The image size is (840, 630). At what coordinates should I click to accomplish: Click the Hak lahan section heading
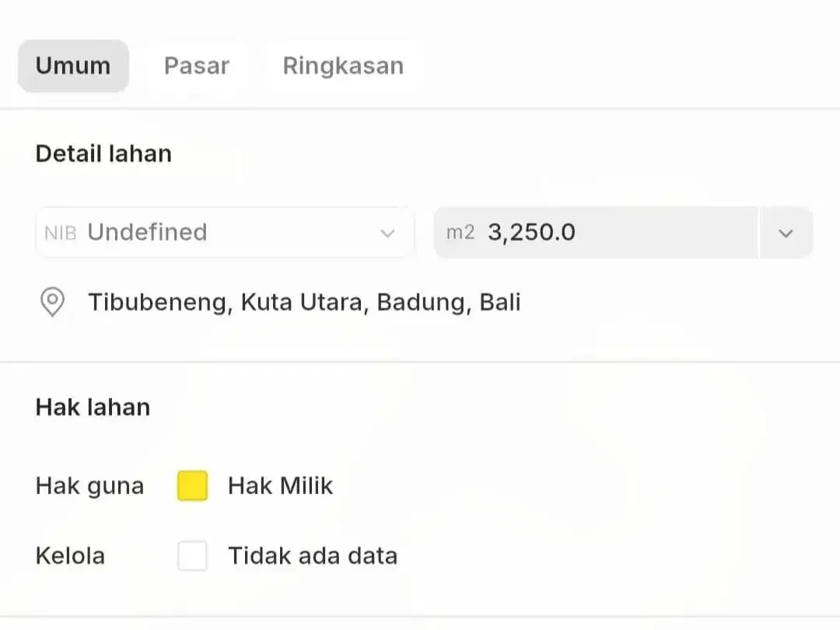(93, 407)
